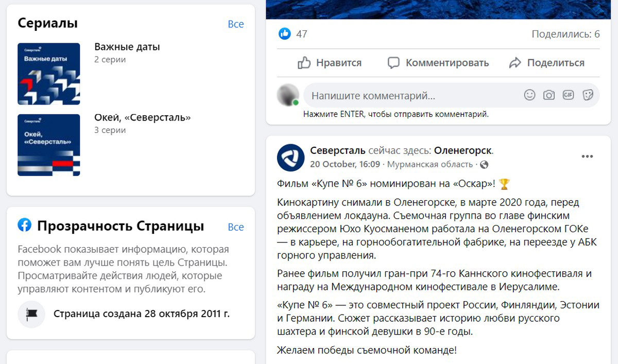Click the Северсталь round logo avatar
Screen dimensions: 618x364
click(x=290, y=157)
